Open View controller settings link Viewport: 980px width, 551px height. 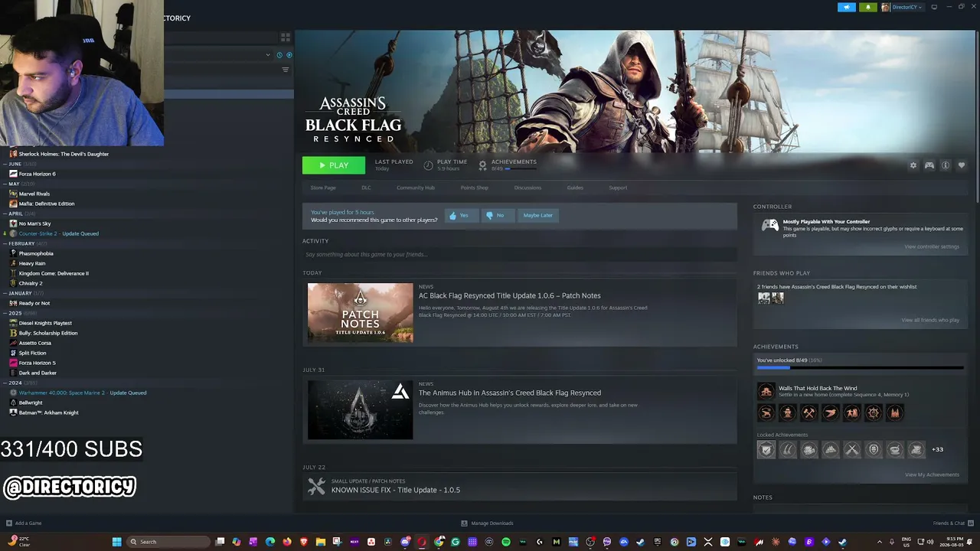pyautogui.click(x=931, y=246)
